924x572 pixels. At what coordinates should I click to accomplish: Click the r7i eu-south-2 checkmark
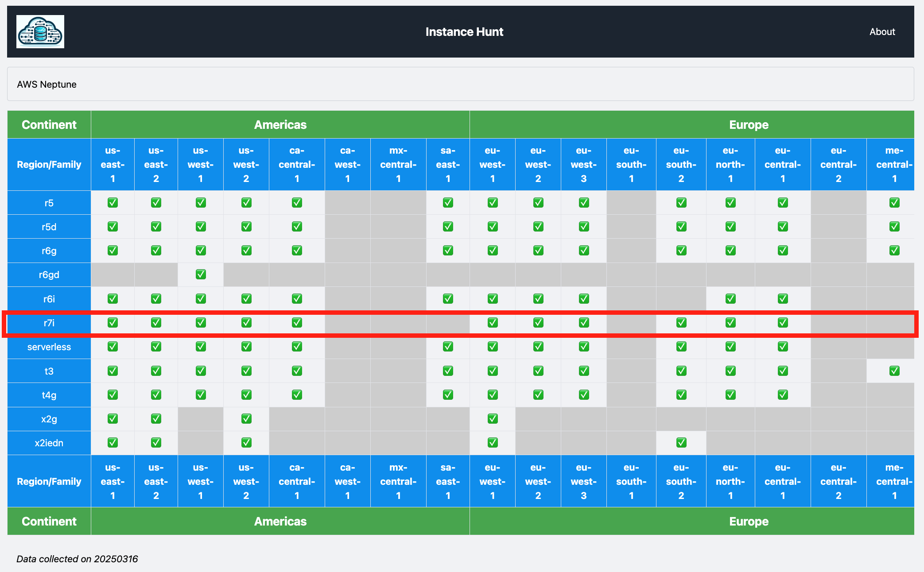(x=681, y=323)
